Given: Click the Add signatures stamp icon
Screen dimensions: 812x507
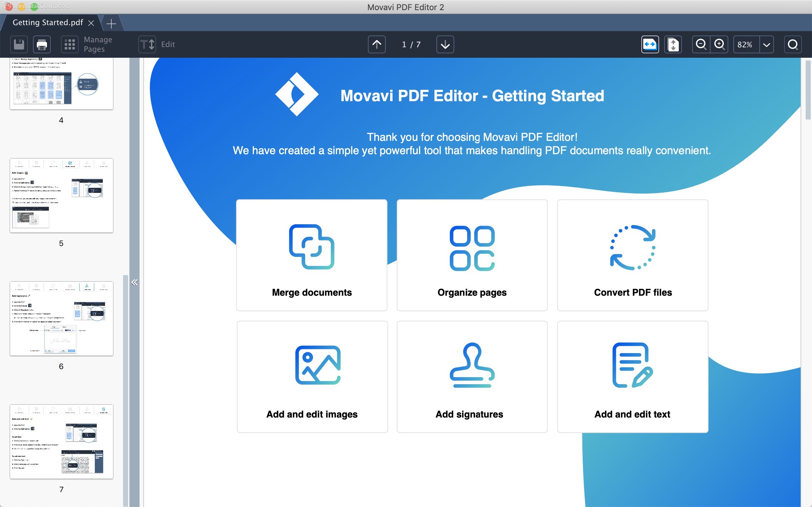Looking at the screenshot, I should 472,365.
